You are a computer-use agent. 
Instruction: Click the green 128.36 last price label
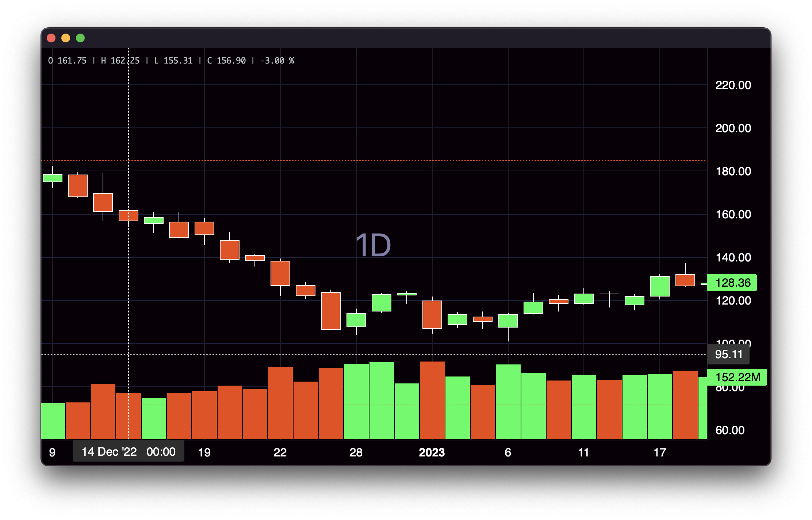[x=732, y=283]
